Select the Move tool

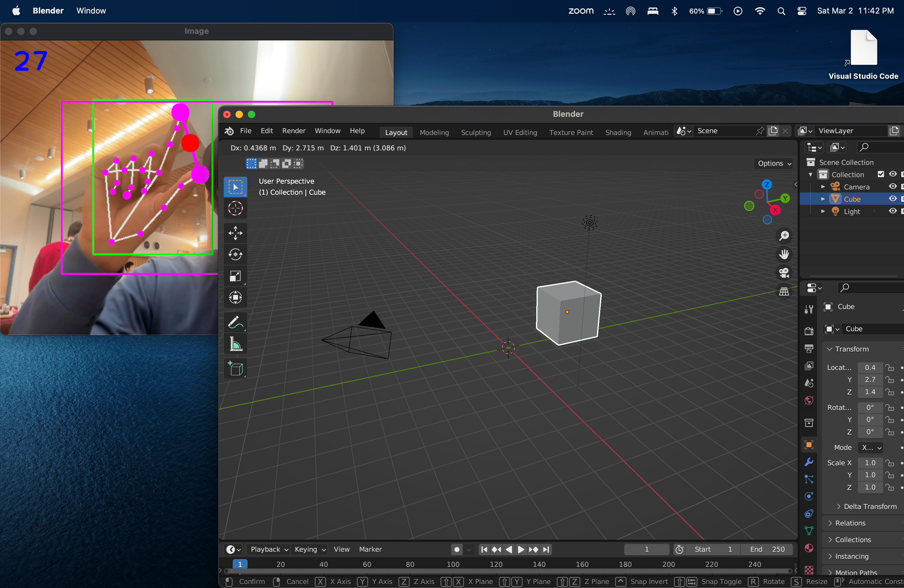pos(235,233)
